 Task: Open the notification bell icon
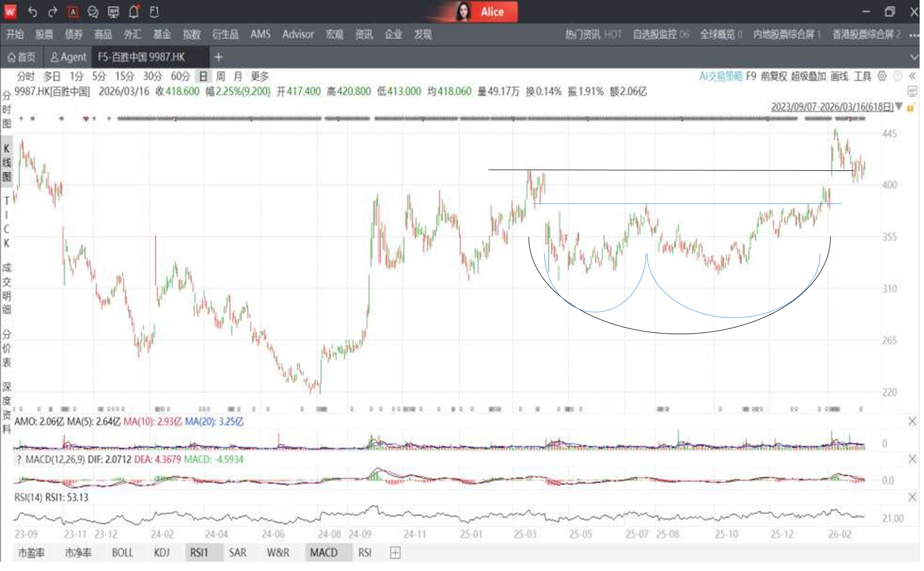tap(134, 12)
